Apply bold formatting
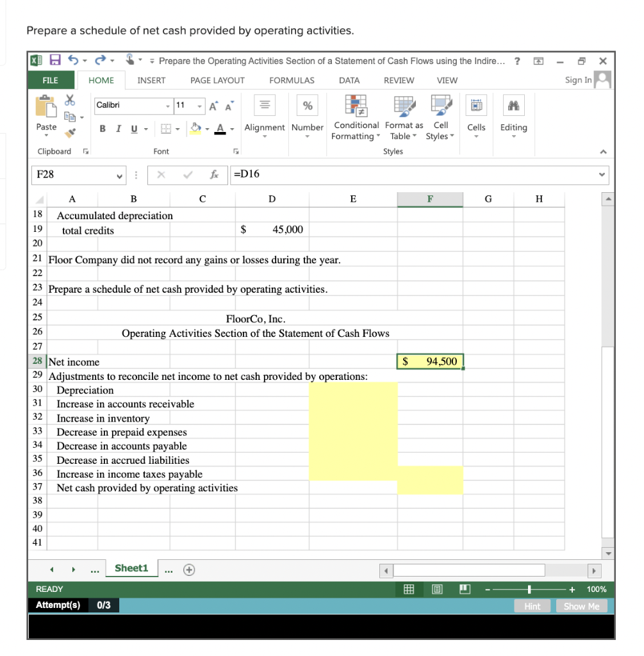The height and width of the screenshot is (656, 644). 102,128
